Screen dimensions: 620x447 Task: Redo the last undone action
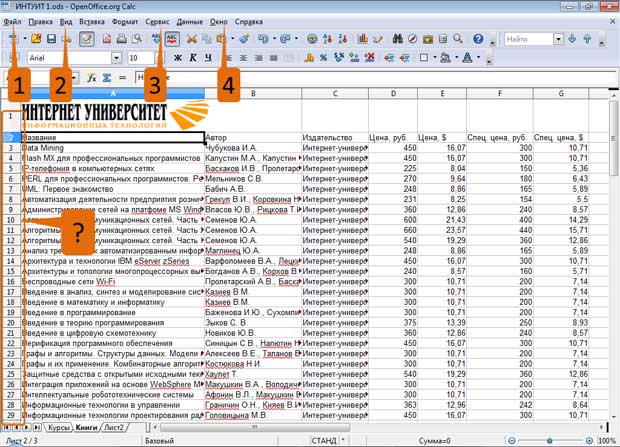coord(285,39)
